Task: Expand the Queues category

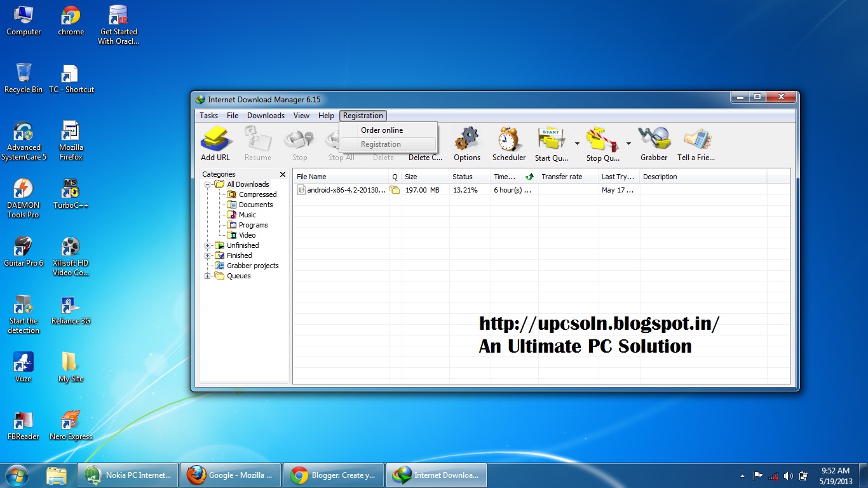Action: pyautogui.click(x=208, y=276)
